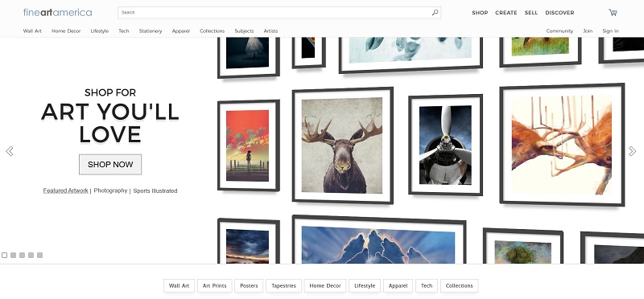Open the shopping cart

[613, 13]
